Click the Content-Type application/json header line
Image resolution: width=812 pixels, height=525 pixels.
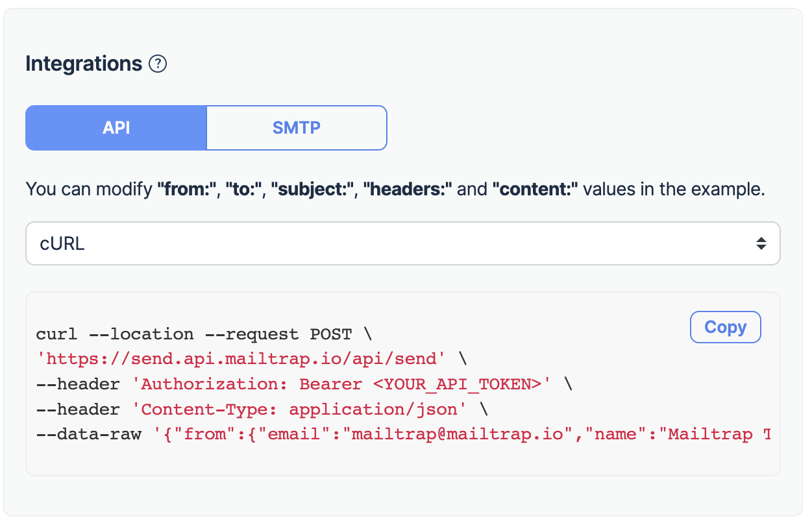tap(262, 409)
